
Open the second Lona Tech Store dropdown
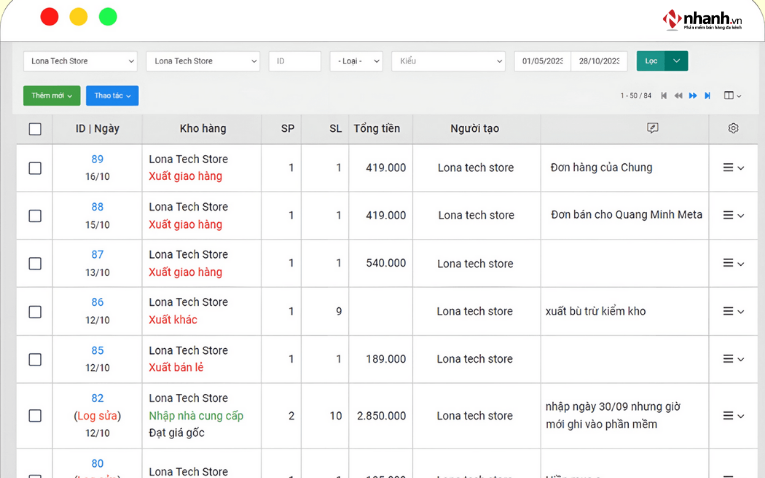coord(203,61)
